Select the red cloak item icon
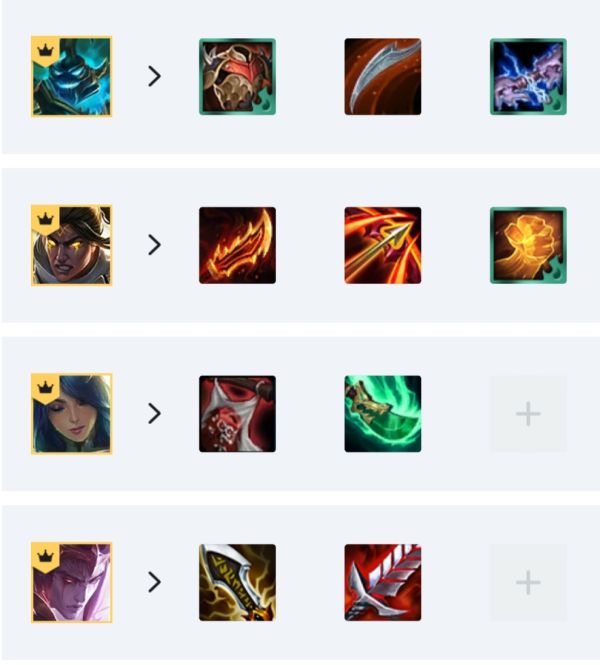Viewport: 600px width, 665px height. tap(237, 414)
